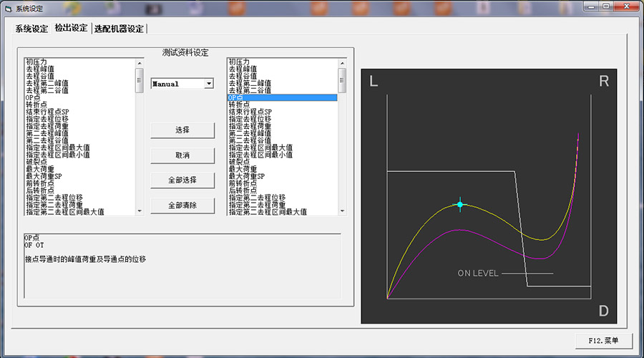Select 前转折点 in the right list
This screenshot has height=358, width=644.
[x=243, y=183]
